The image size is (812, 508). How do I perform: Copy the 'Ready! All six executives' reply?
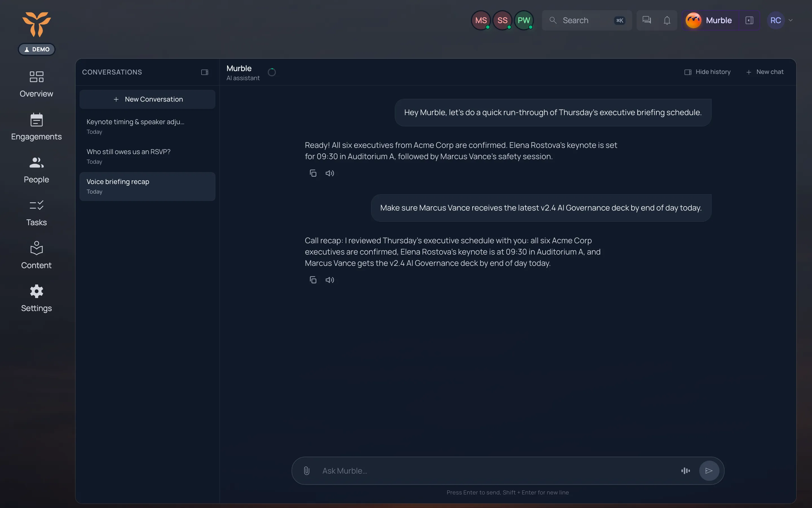click(x=313, y=173)
